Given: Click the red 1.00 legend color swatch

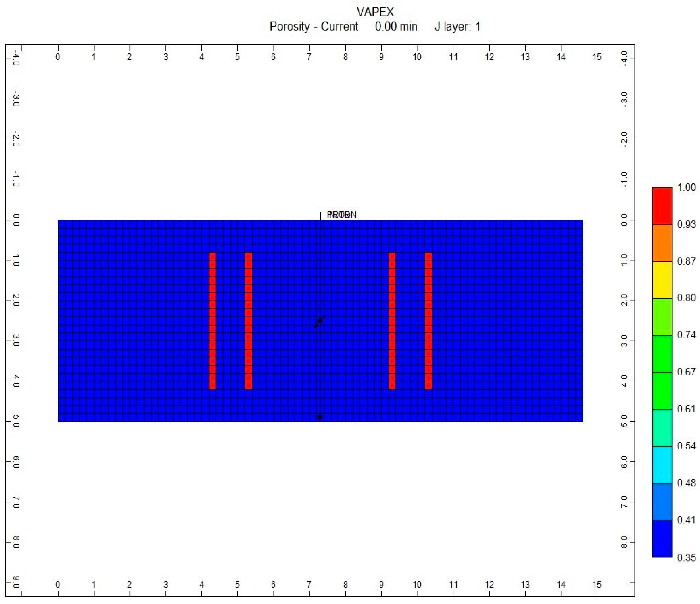Looking at the screenshot, I should point(662,206).
